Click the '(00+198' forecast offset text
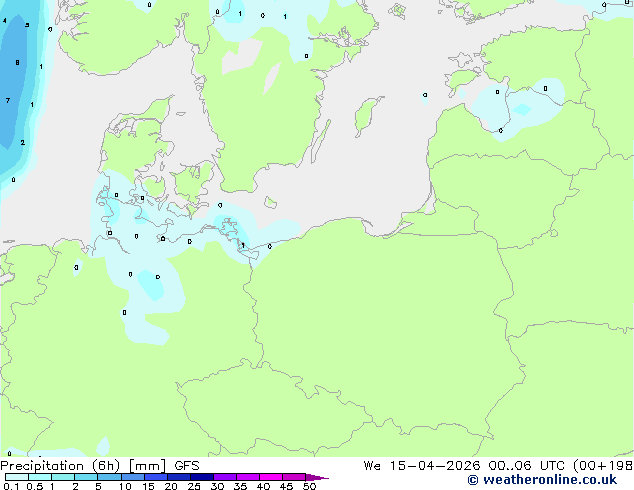 coord(603,466)
